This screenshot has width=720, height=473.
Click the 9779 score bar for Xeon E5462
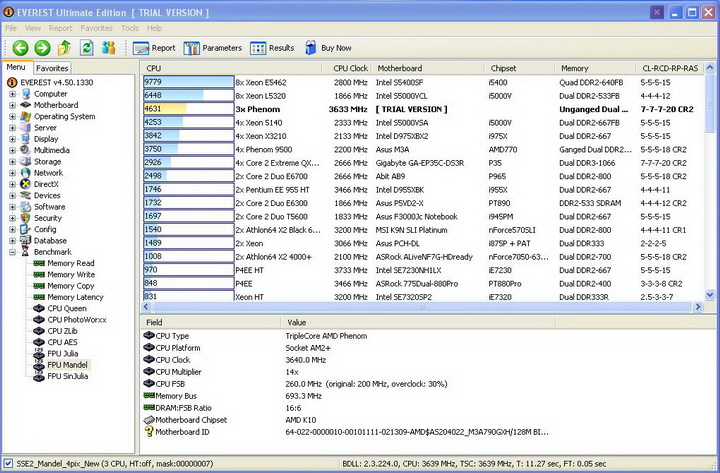click(188, 82)
